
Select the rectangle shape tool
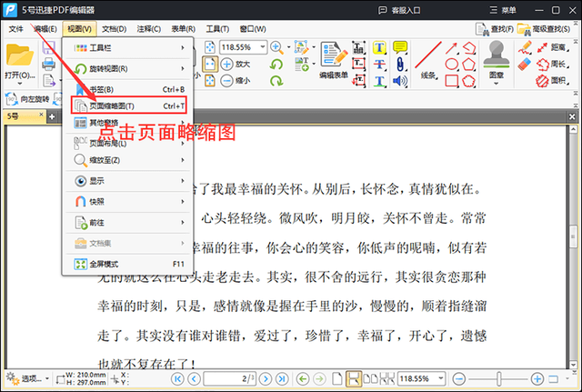pos(451,81)
